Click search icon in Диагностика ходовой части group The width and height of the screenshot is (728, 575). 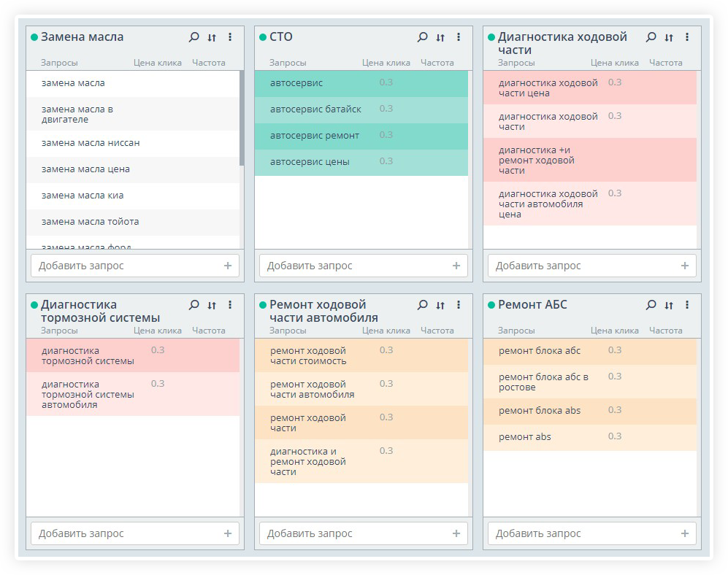[x=651, y=37]
